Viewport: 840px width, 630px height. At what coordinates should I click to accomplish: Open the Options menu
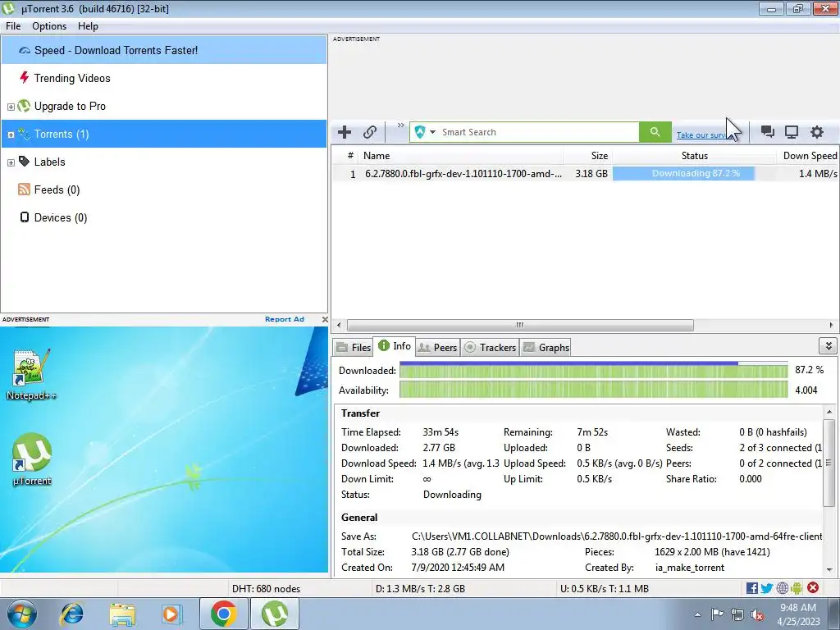coord(49,26)
